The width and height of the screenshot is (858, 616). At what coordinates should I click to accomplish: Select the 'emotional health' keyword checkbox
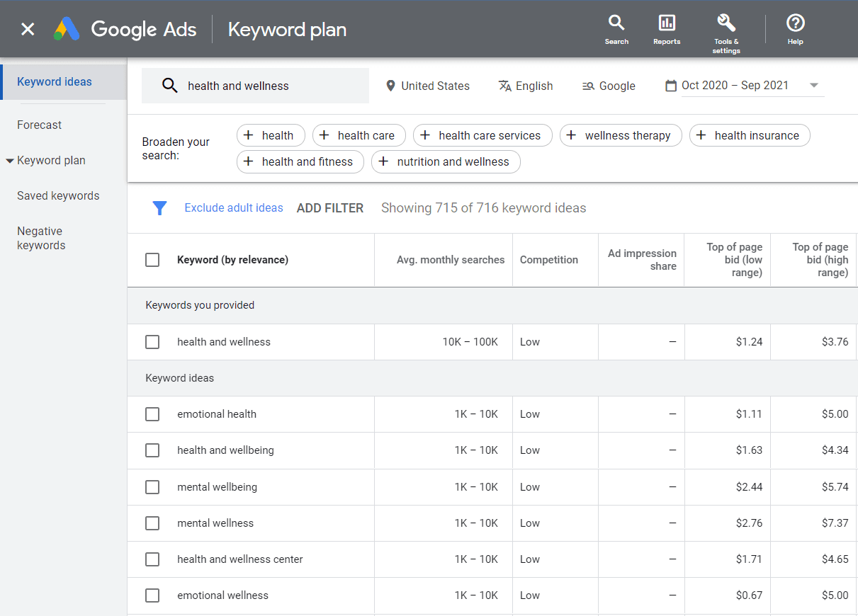coord(152,414)
